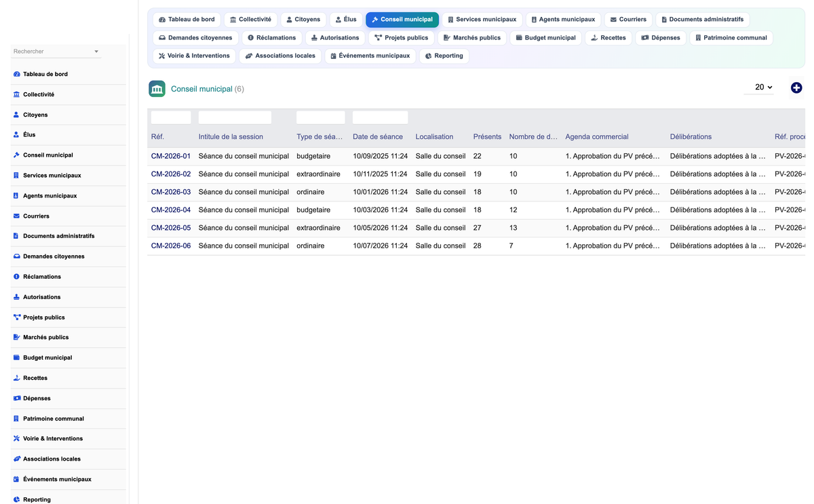Open the Reporting top tab
Screen dimensions: 814x504
coord(444,56)
